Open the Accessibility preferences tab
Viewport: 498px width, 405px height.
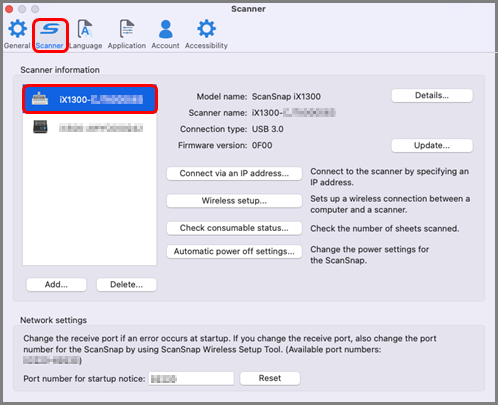point(206,34)
